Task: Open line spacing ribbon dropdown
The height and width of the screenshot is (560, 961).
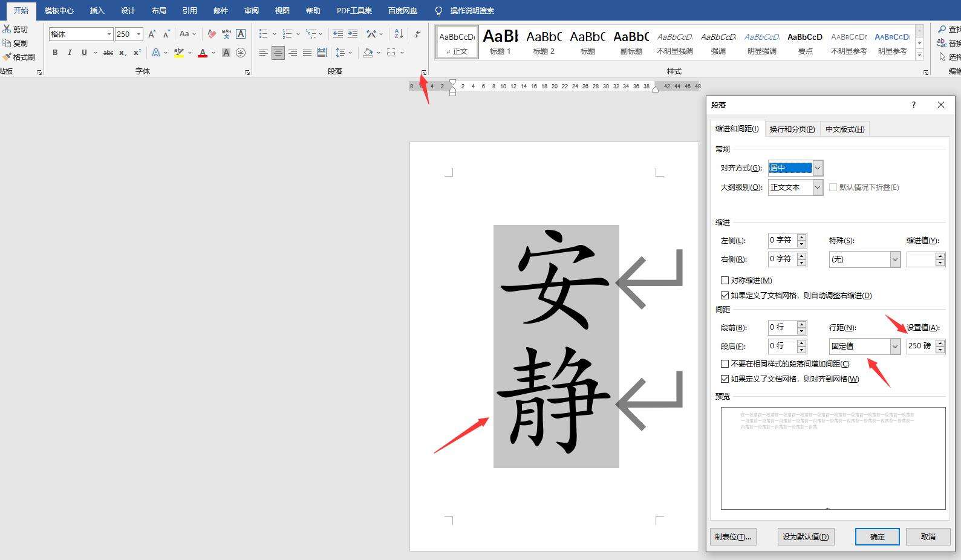Action: (x=344, y=53)
